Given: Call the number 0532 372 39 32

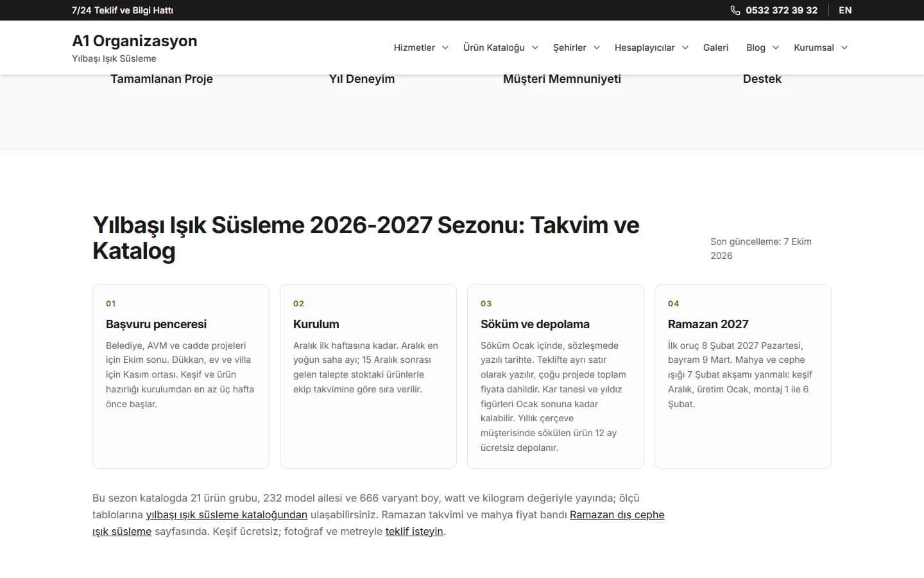Looking at the screenshot, I should (x=782, y=10).
